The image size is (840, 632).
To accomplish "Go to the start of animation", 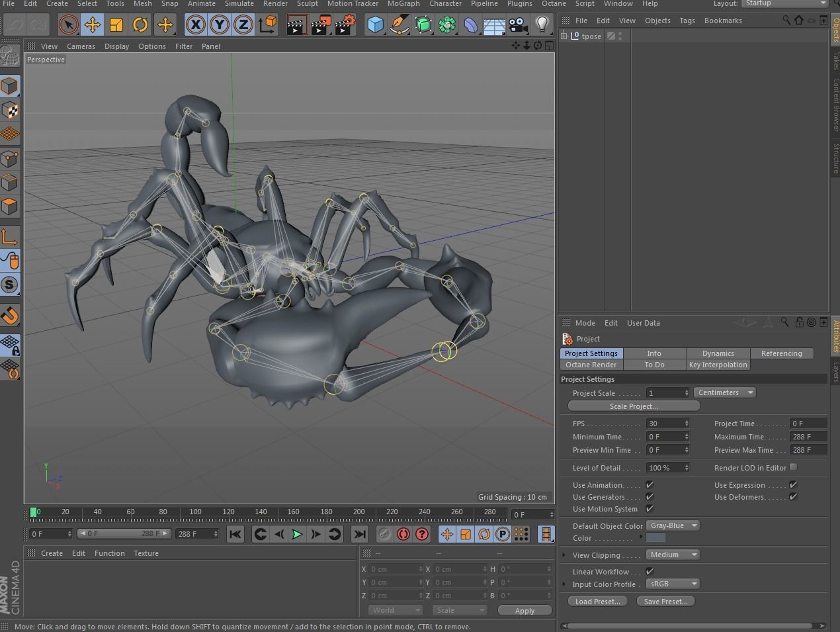I will (235, 534).
